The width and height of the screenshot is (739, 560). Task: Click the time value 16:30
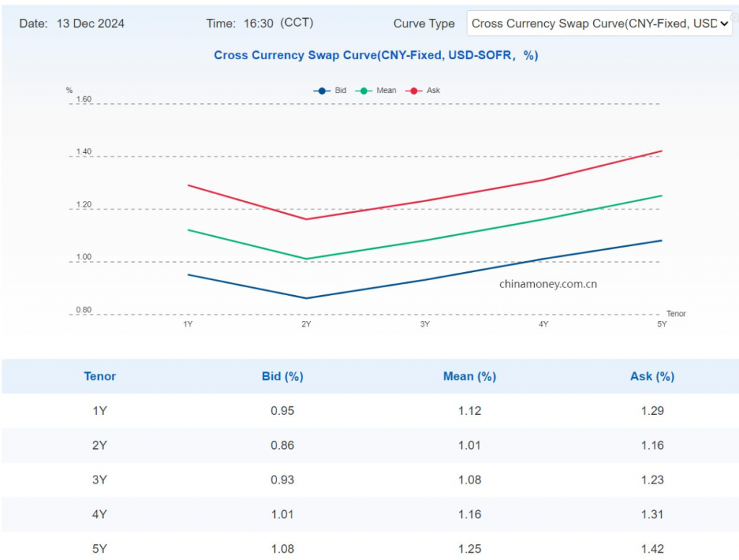coord(258,23)
